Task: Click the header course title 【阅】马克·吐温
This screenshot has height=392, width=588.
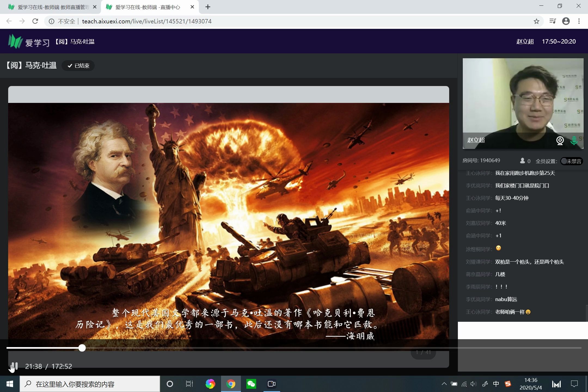Action: click(x=74, y=42)
